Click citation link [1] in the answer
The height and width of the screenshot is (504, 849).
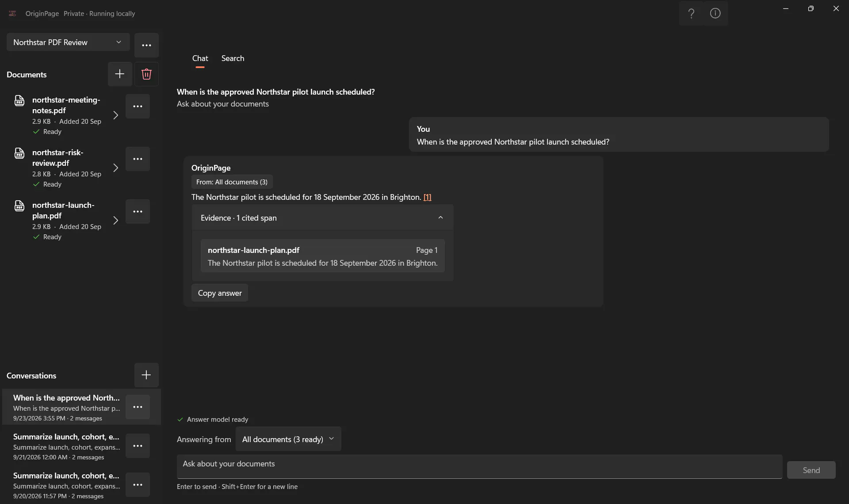click(427, 197)
